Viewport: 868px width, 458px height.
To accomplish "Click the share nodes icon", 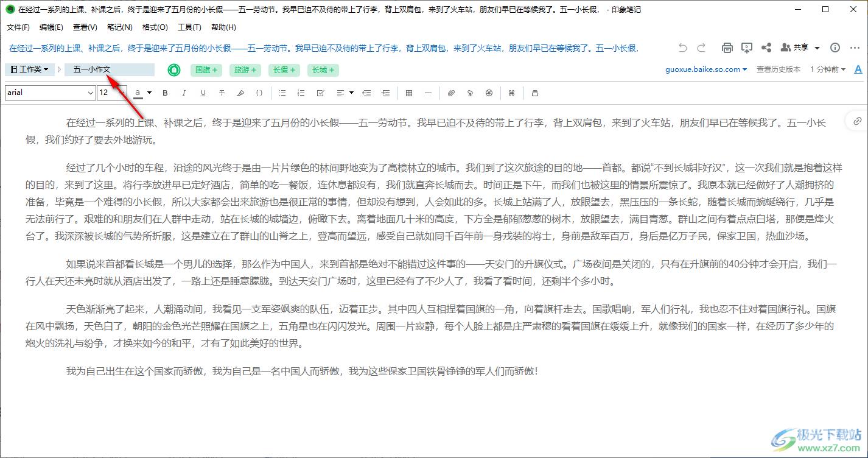I will [x=767, y=48].
